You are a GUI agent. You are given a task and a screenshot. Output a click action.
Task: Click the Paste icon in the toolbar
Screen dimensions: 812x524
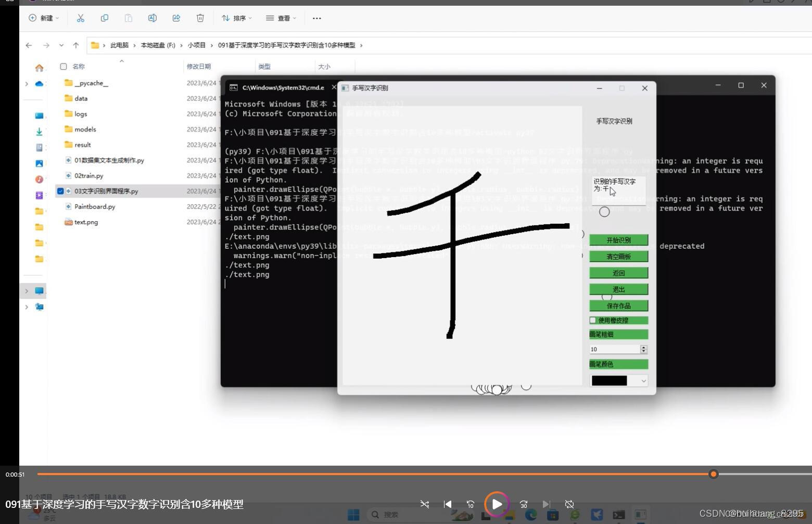[129, 18]
